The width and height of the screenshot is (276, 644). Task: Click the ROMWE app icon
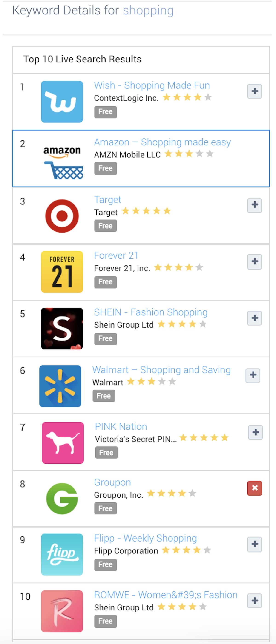62,611
